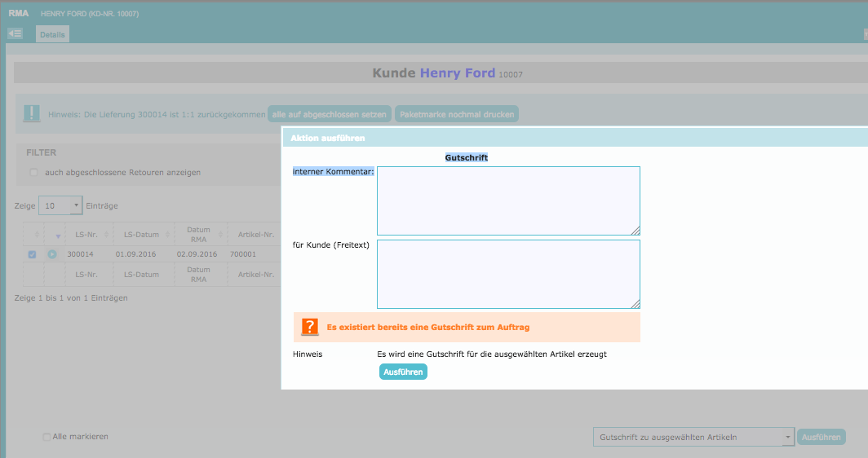Click the orange question mark warning icon

(310, 327)
